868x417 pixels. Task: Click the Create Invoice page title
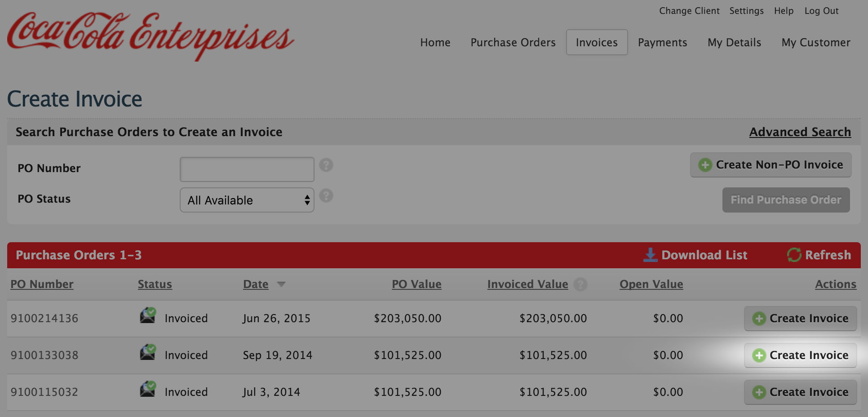[75, 99]
